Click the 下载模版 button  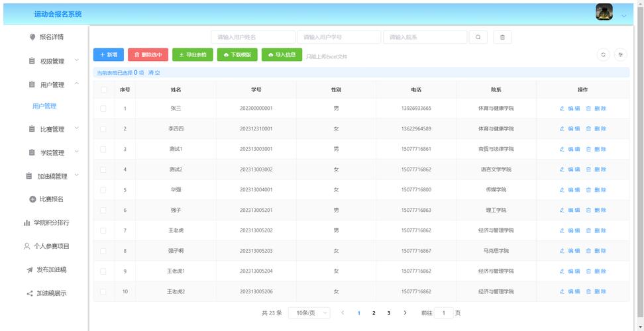[237, 54]
